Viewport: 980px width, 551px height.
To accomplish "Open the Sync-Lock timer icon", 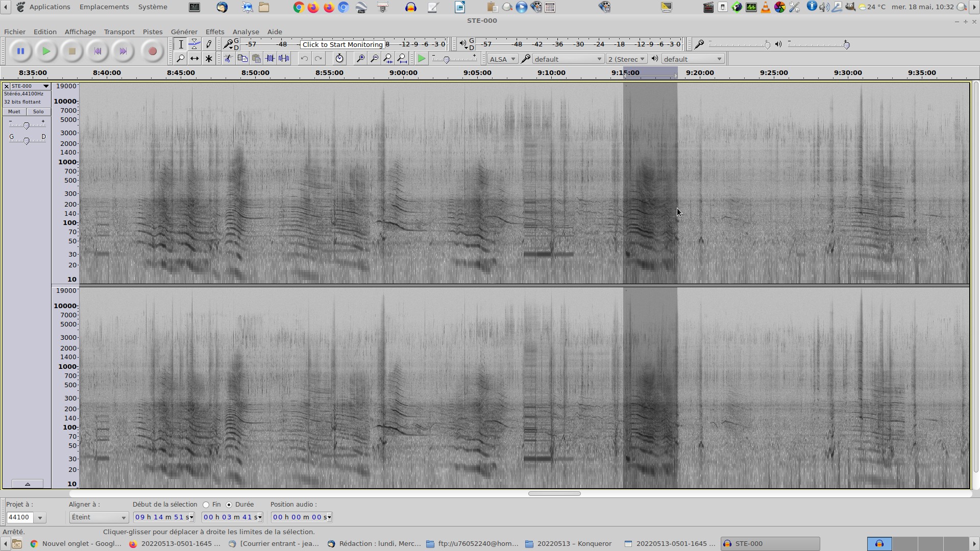I will point(339,59).
